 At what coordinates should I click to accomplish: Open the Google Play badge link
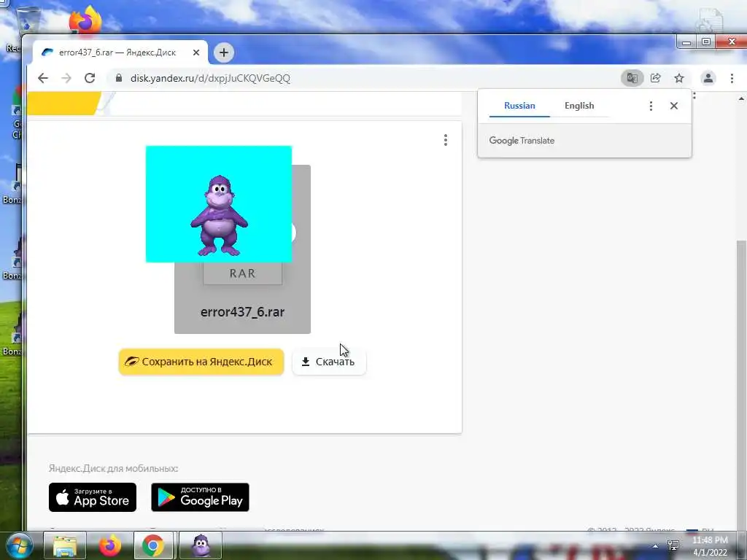pyautogui.click(x=200, y=497)
